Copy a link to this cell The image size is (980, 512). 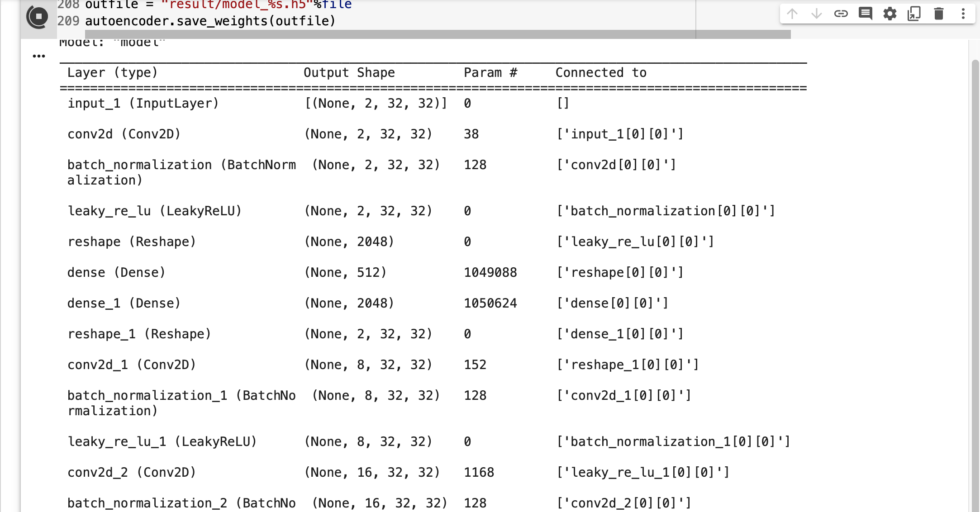pyautogui.click(x=841, y=14)
